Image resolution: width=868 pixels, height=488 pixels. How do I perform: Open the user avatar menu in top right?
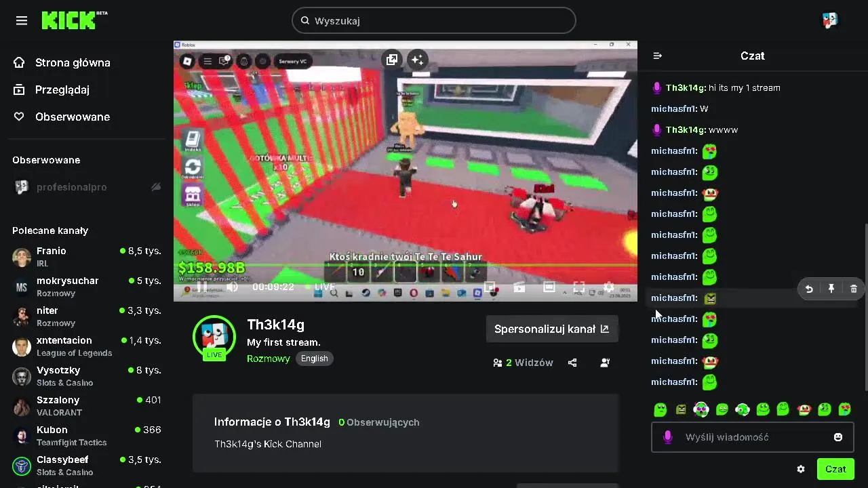click(830, 20)
